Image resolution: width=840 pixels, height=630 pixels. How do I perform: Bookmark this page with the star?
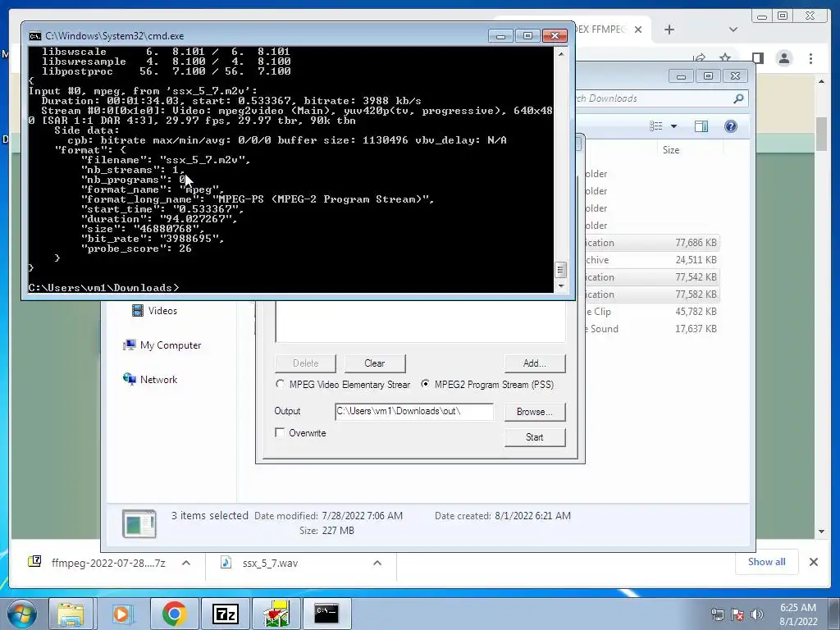(725, 58)
